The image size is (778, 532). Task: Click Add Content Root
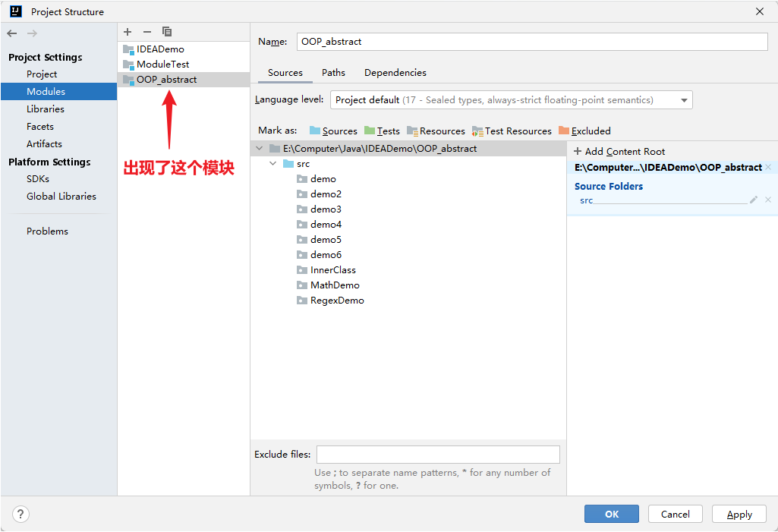click(619, 151)
